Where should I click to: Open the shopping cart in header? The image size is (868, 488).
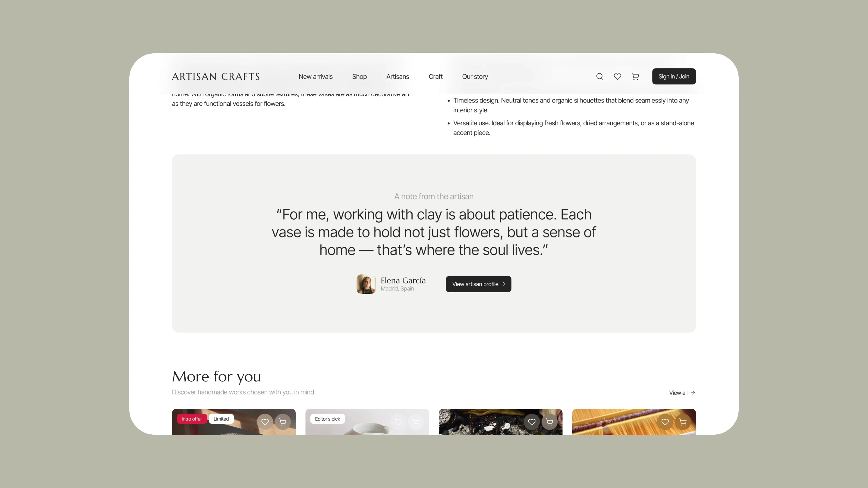pyautogui.click(x=635, y=77)
